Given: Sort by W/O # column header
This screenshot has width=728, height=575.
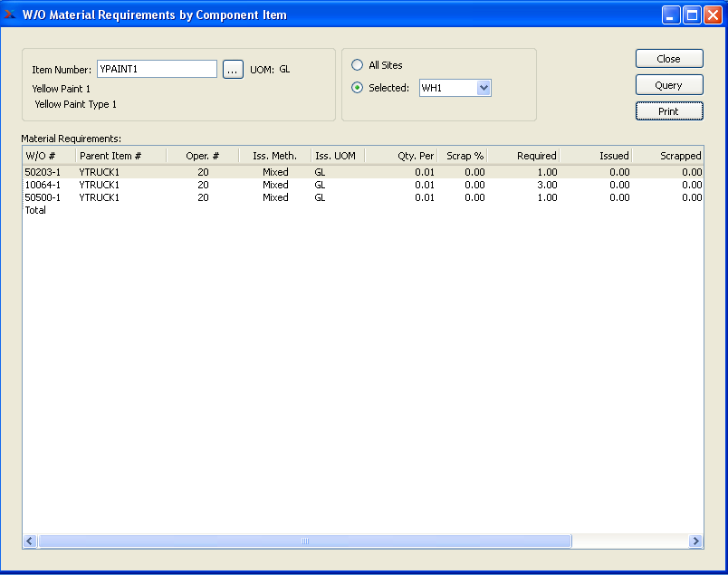Looking at the screenshot, I should click(48, 156).
